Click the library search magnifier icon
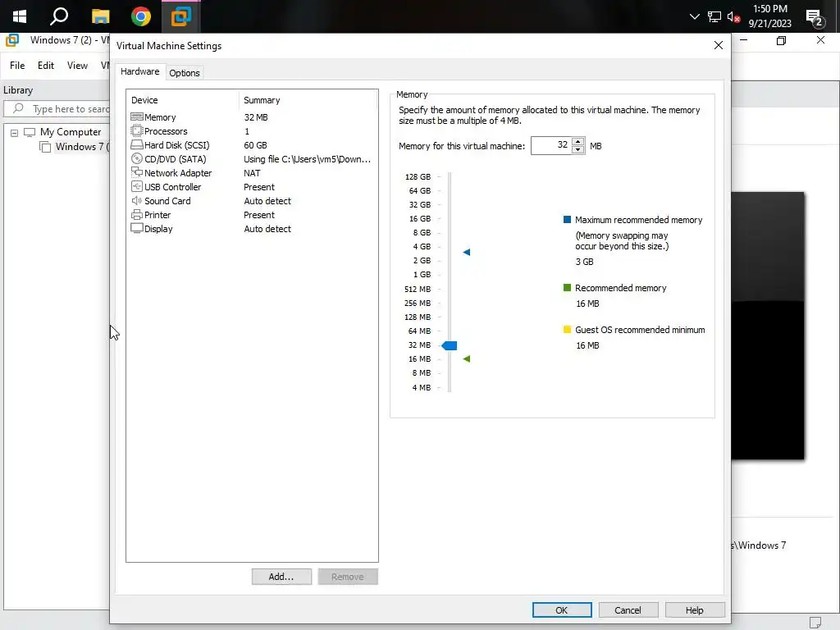Screen dimensions: 840x630 [x=18, y=109]
